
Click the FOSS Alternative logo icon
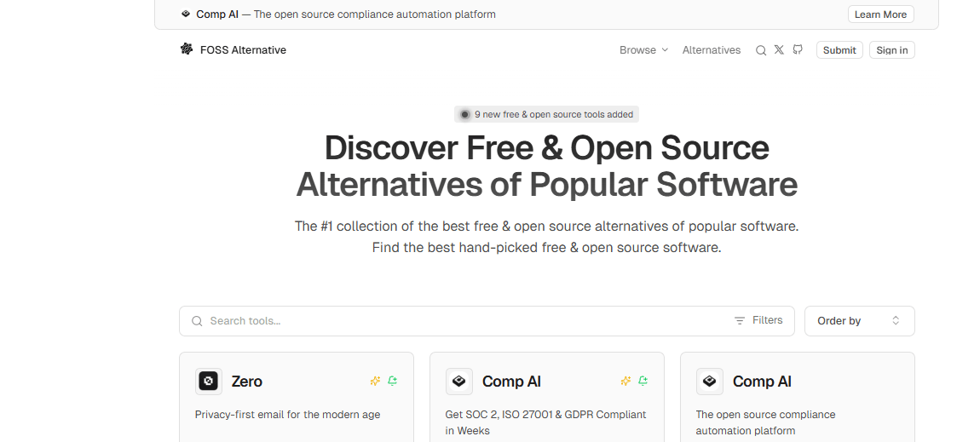(187, 49)
